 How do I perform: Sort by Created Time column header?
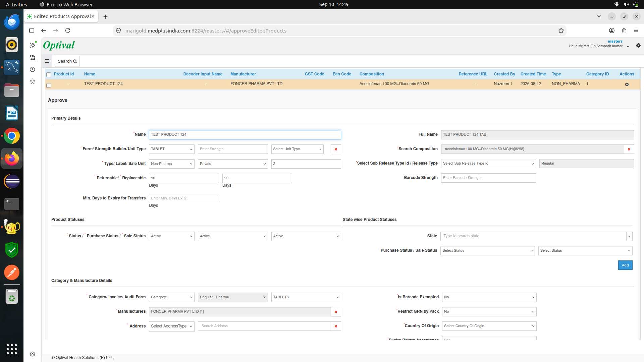pyautogui.click(x=533, y=74)
